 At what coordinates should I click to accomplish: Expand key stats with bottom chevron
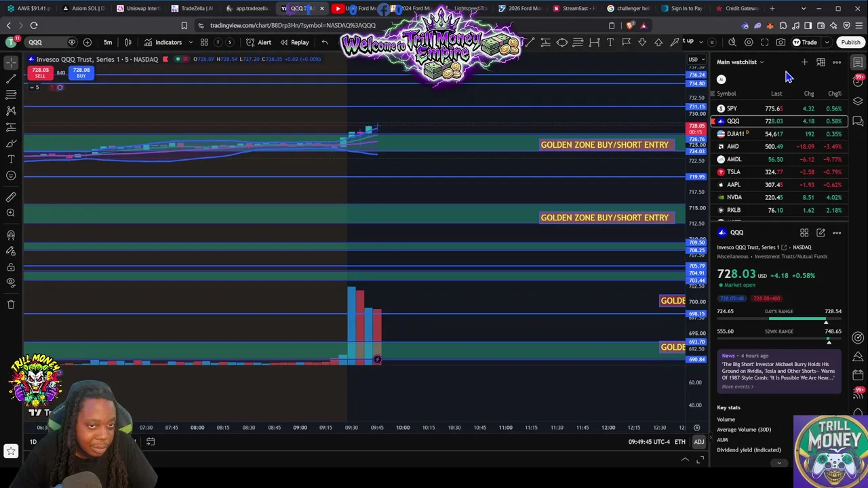779,463
